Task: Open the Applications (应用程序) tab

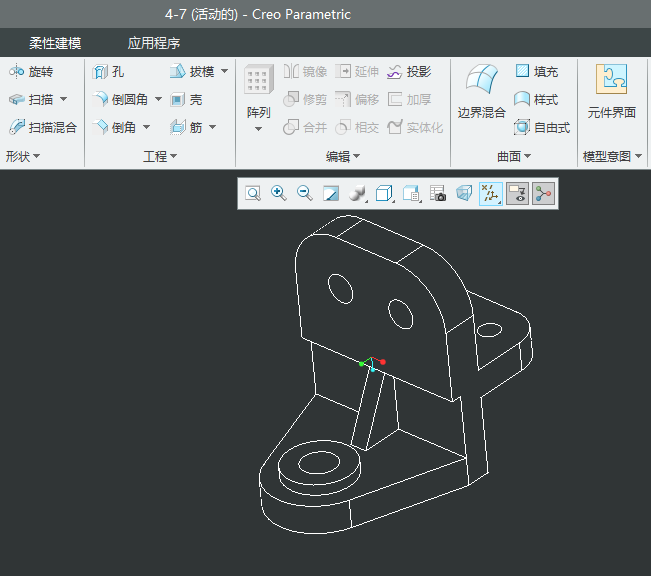Action: [153, 44]
